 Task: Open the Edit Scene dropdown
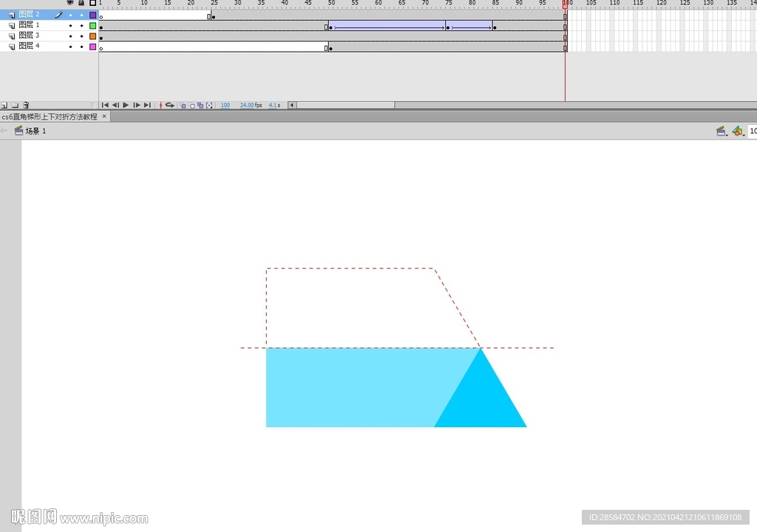pos(722,132)
